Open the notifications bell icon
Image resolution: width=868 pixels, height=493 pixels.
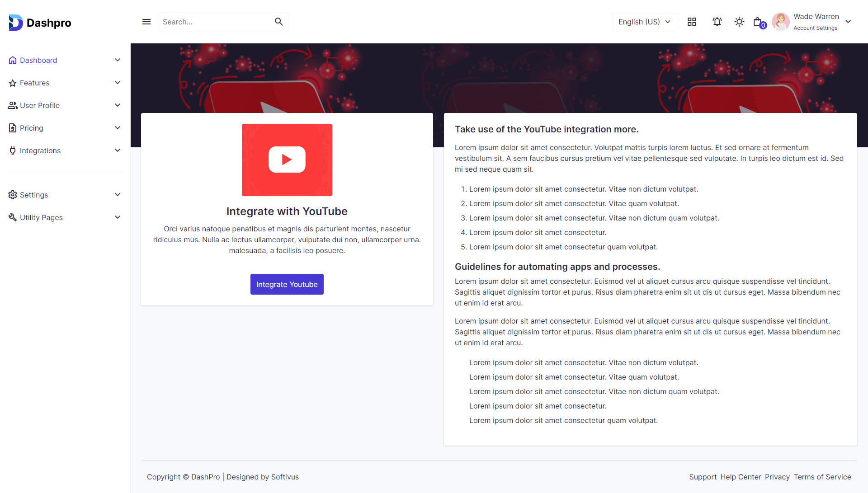point(717,22)
